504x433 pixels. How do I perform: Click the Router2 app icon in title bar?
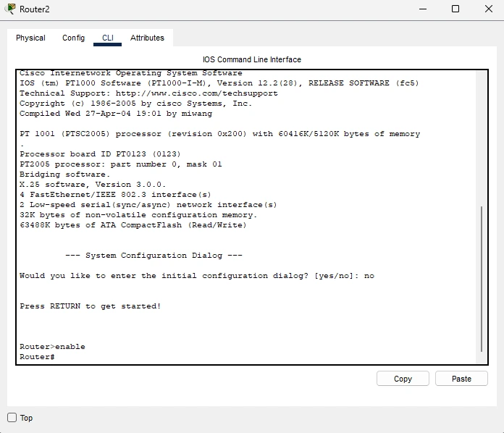9,9
